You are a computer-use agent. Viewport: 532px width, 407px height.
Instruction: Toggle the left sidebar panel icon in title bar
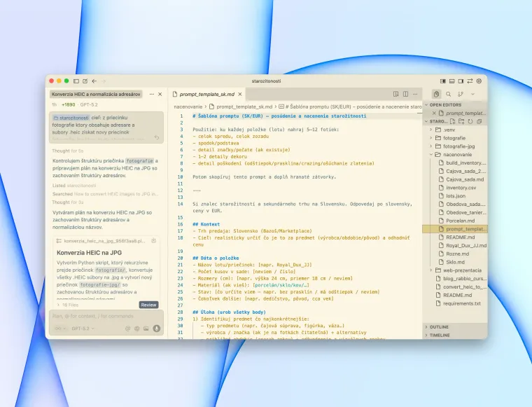coord(76,81)
